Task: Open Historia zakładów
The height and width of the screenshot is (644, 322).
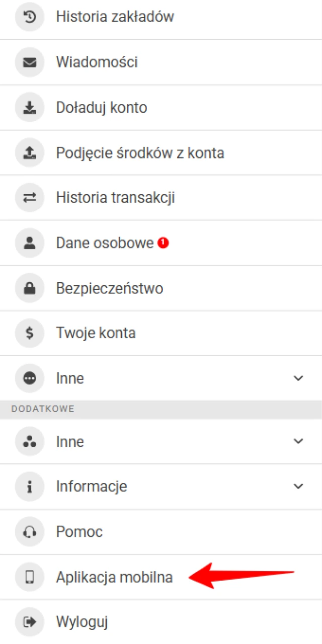Action: pos(115,17)
